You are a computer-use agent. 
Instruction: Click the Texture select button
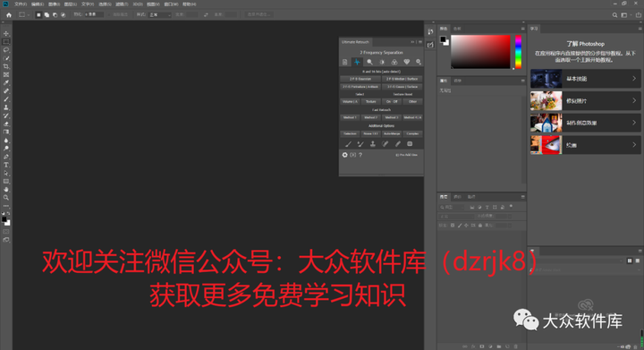click(x=371, y=101)
